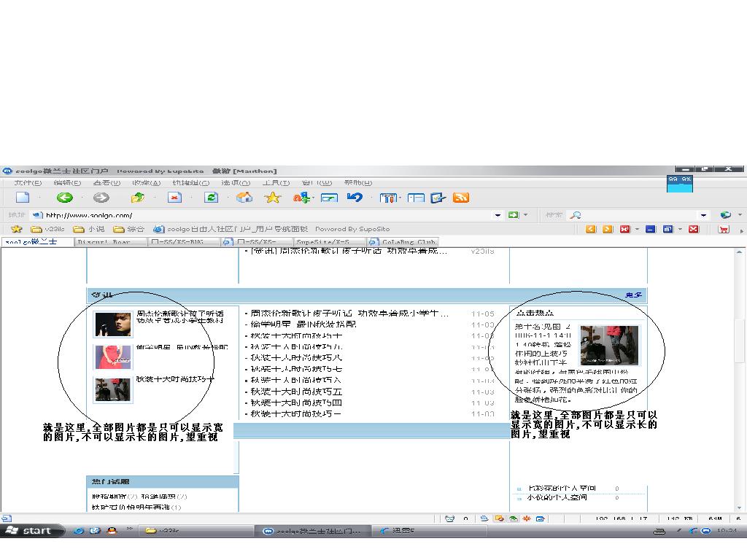Click the folder-with-green-arrow undo icon
The image size is (747, 560).
138,198
